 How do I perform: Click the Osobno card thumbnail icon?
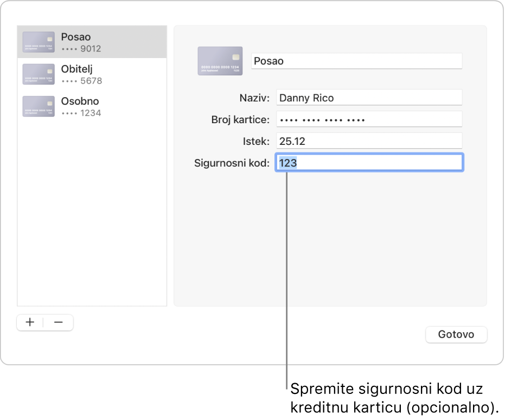pyautogui.click(x=39, y=106)
